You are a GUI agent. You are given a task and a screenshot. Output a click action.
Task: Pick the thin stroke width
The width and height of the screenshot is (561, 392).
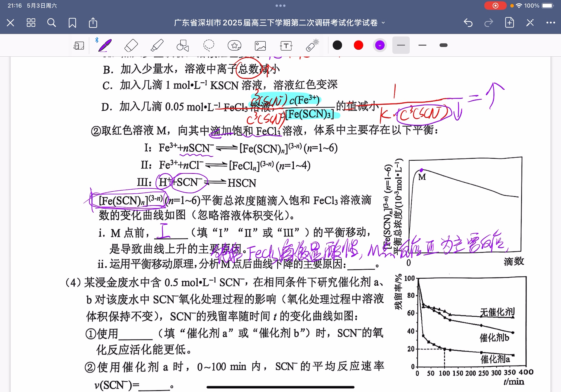click(401, 45)
